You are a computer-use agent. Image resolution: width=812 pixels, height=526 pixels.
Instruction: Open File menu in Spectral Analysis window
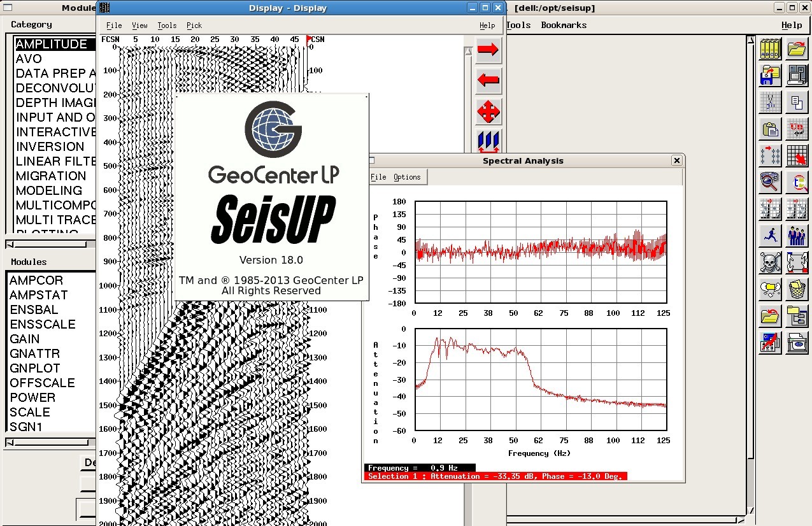pyautogui.click(x=378, y=177)
